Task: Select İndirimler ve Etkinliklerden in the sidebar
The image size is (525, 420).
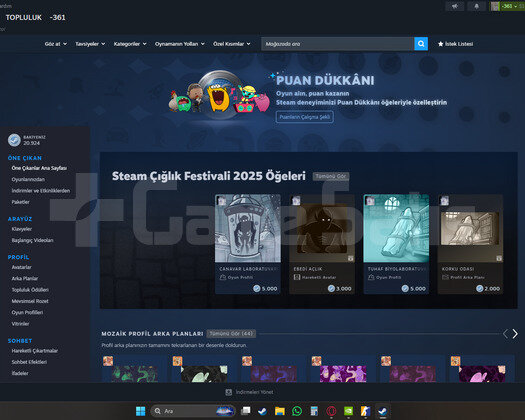Action: pyautogui.click(x=41, y=191)
